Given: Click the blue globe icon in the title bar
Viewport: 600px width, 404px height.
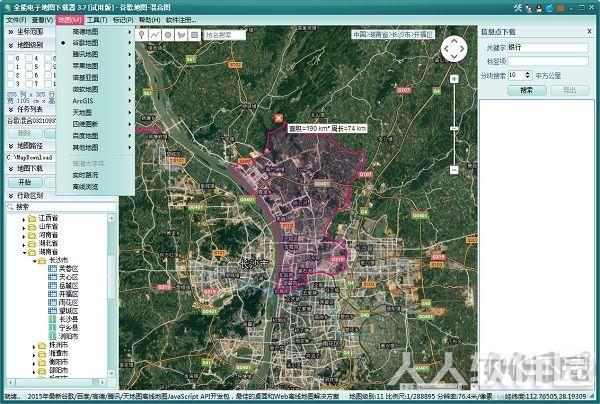Looking at the screenshot, I should (550, 8).
